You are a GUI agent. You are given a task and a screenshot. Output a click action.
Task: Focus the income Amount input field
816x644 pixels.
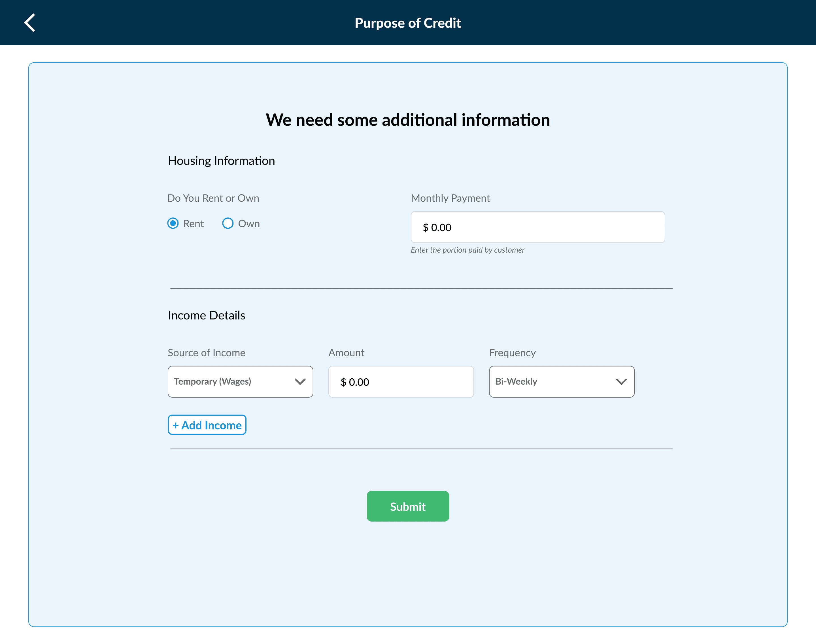pos(401,381)
